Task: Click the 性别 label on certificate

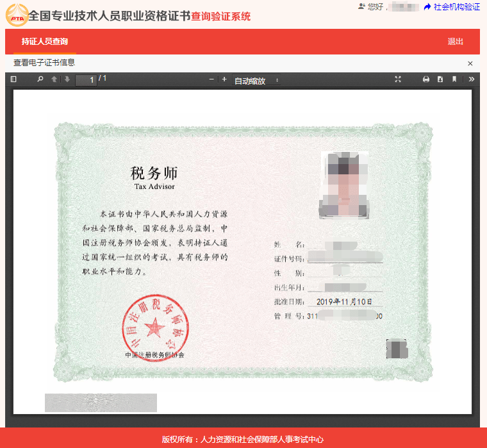Action: [289, 274]
